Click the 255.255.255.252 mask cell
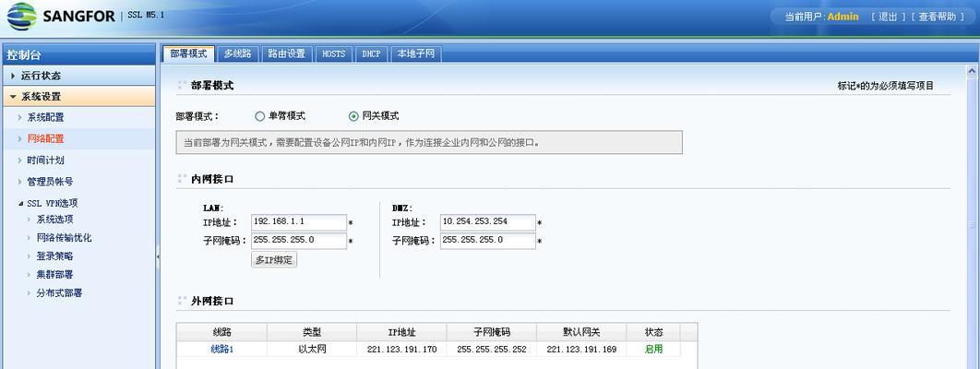Viewport: 980px width, 369px height. coord(492,349)
